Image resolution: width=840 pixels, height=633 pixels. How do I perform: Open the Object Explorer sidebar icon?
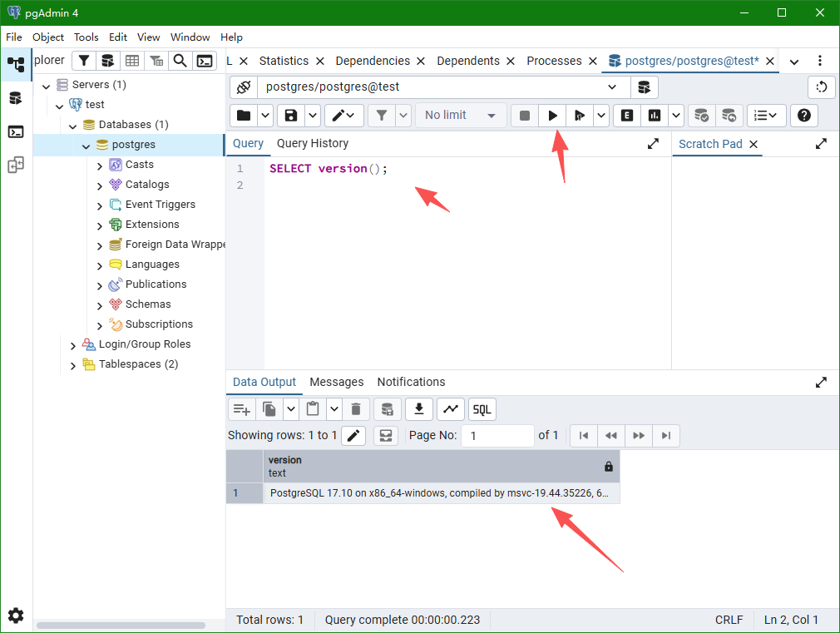pos(16,64)
